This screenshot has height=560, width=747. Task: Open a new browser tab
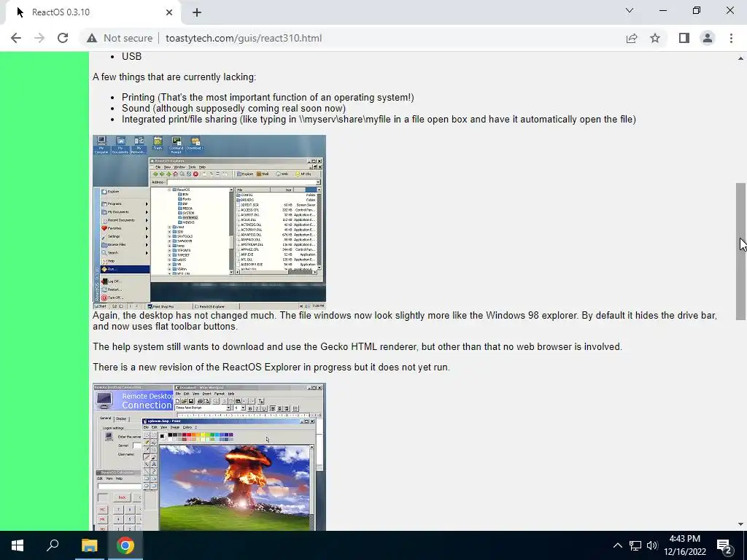pyautogui.click(x=197, y=12)
